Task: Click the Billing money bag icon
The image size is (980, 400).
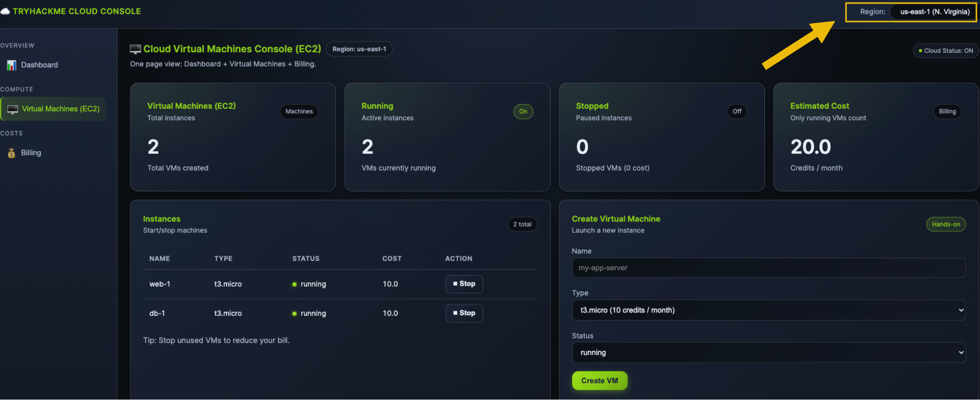Action: (11, 153)
